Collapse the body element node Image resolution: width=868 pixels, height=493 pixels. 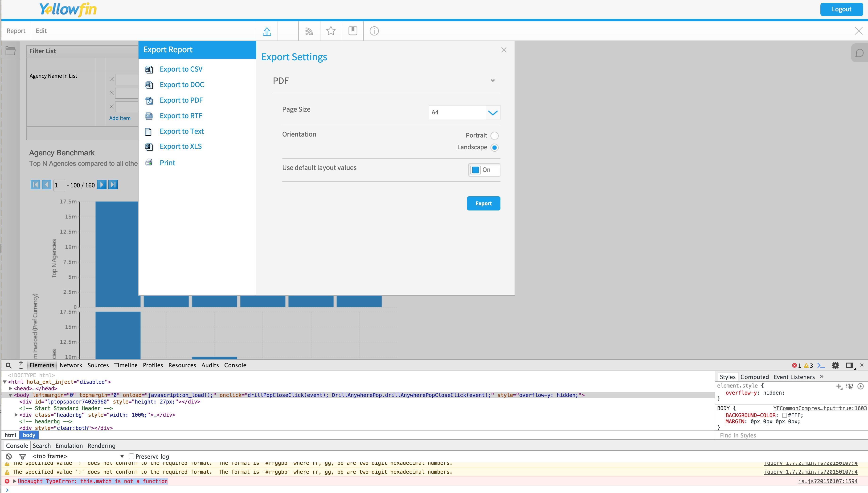tap(11, 395)
